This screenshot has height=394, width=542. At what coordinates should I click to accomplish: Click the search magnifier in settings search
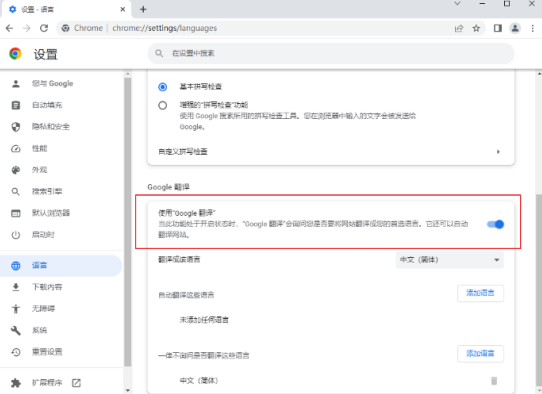point(159,53)
